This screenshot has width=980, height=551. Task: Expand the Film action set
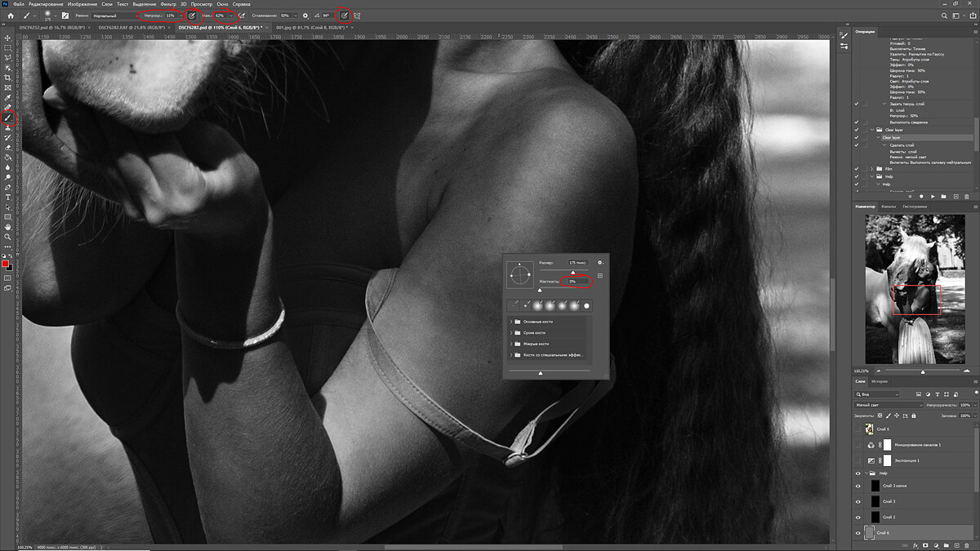tap(871, 168)
